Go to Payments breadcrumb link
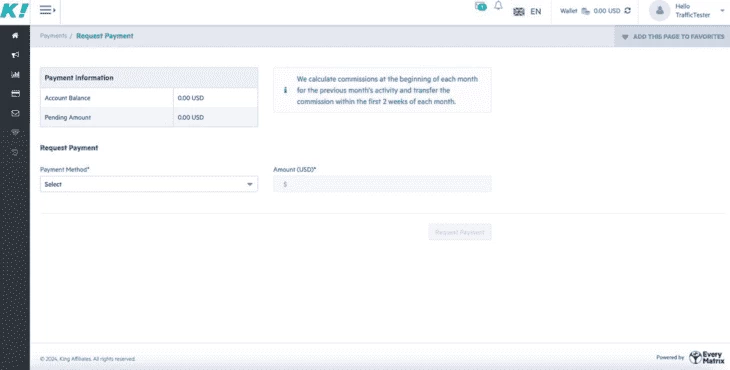This screenshot has width=730, height=370. [x=54, y=36]
